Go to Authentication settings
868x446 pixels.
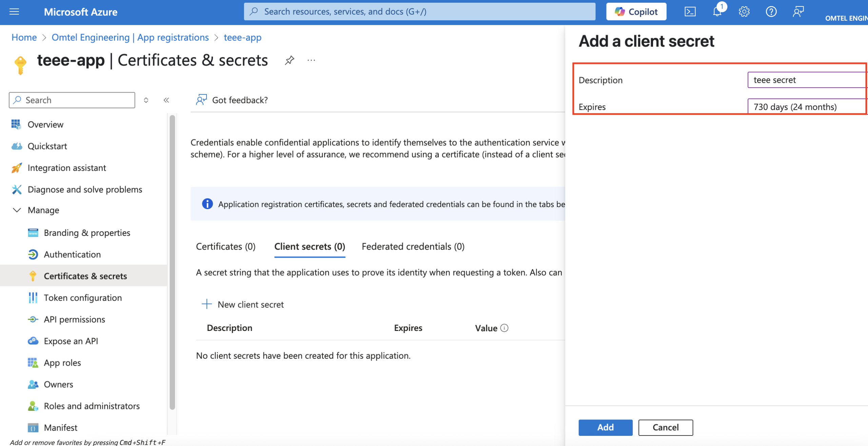72,254
